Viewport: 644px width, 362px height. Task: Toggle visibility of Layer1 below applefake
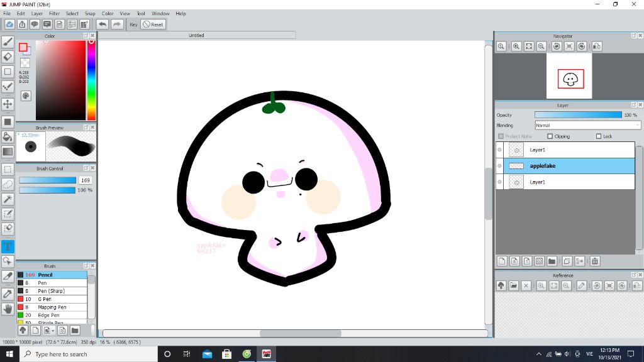tap(499, 182)
